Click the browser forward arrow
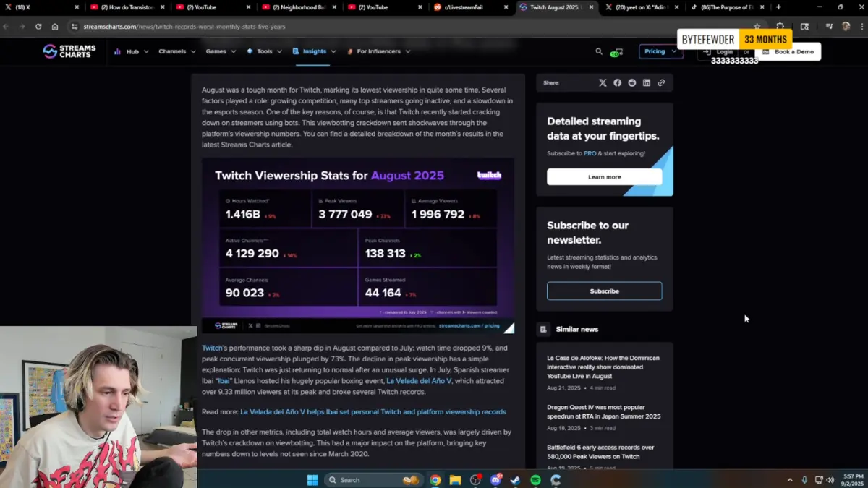 (x=22, y=27)
